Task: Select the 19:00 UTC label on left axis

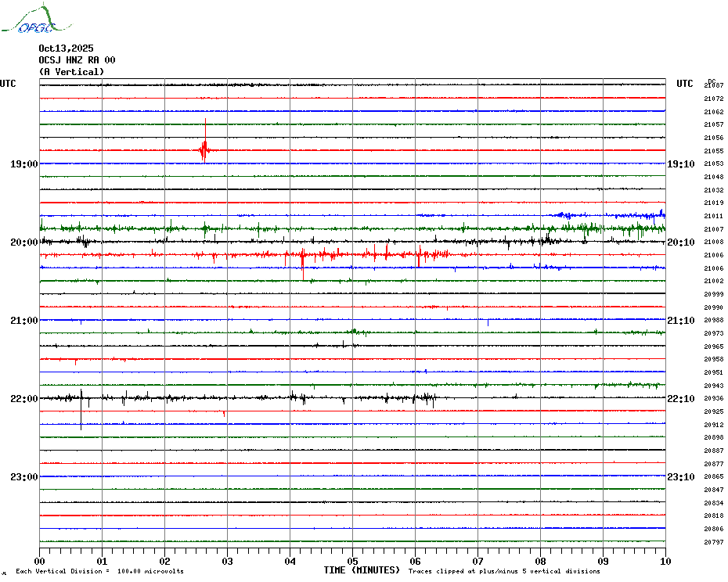Action: point(23,164)
